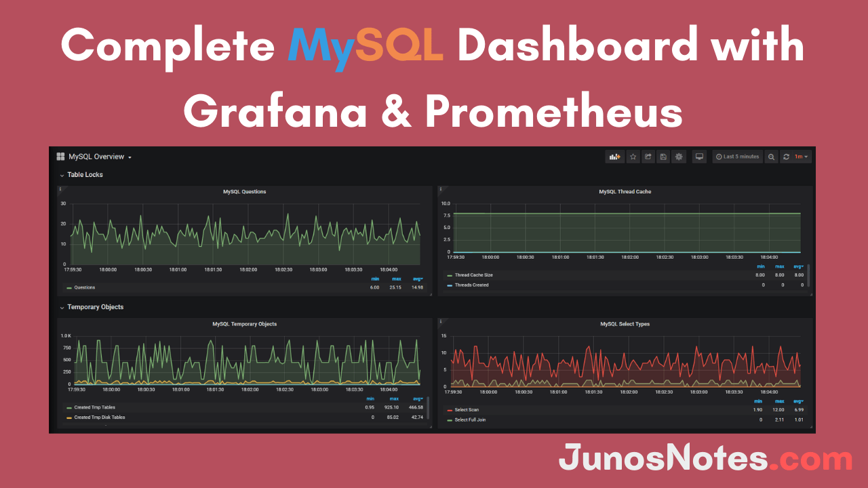868x488 pixels.
Task: Click the dashboard grid icon beside MySQL Overview
Action: point(60,157)
